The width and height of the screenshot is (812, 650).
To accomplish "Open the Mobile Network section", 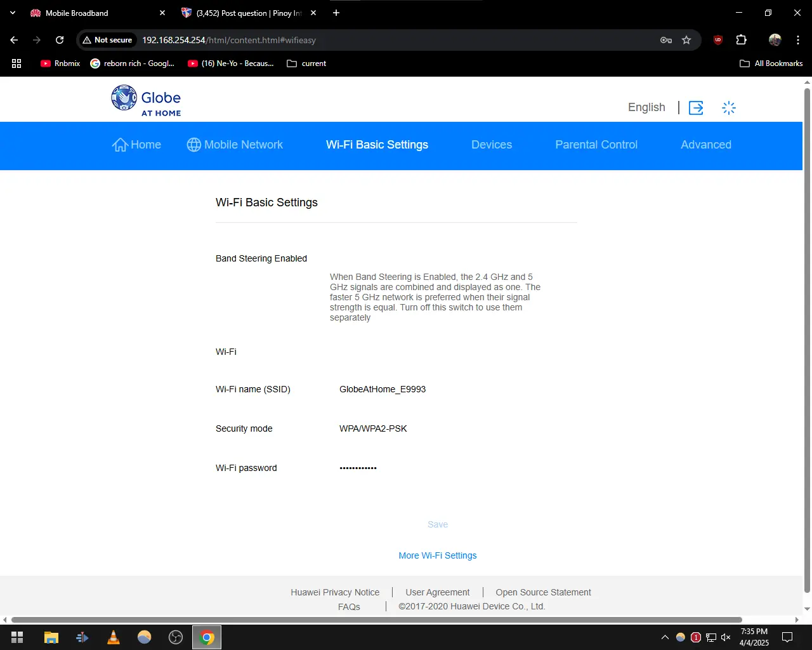I will (235, 145).
